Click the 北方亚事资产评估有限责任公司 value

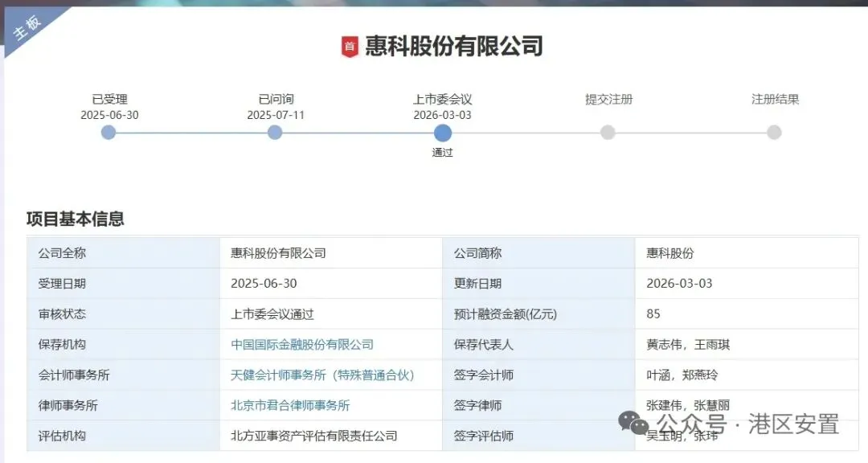(x=314, y=436)
